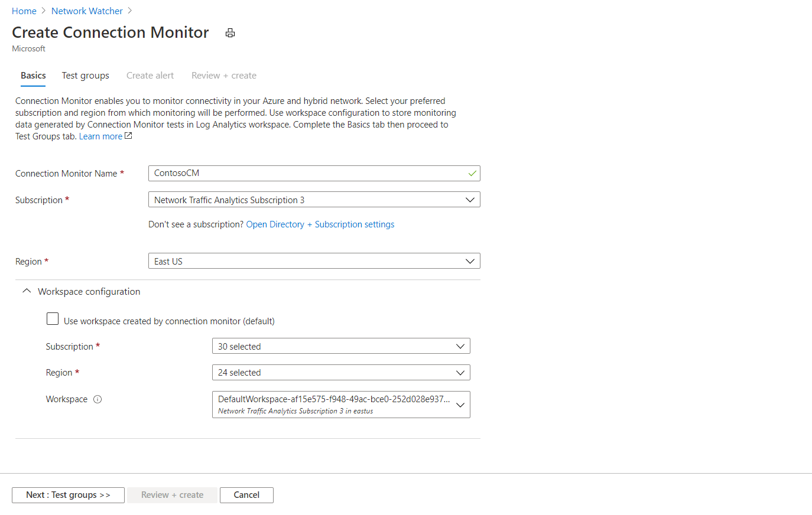
Task: Click the green validation checkmark in name field
Action: point(471,173)
